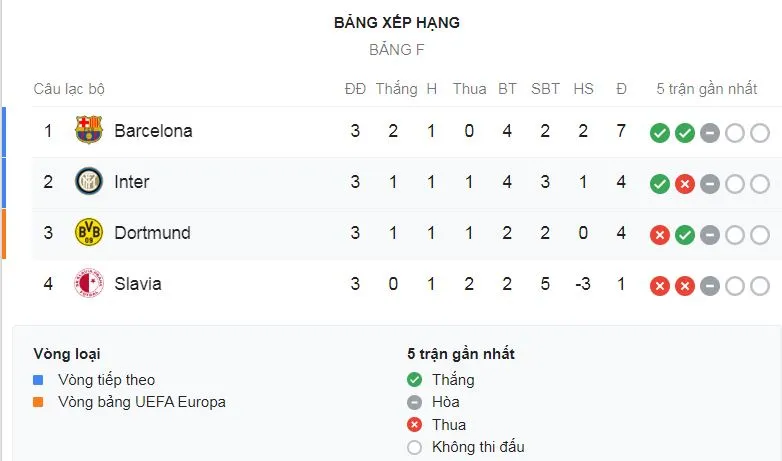Viewport: 782px width, 461px height.
Task: Open the Dortmund team name link
Action: (x=152, y=232)
